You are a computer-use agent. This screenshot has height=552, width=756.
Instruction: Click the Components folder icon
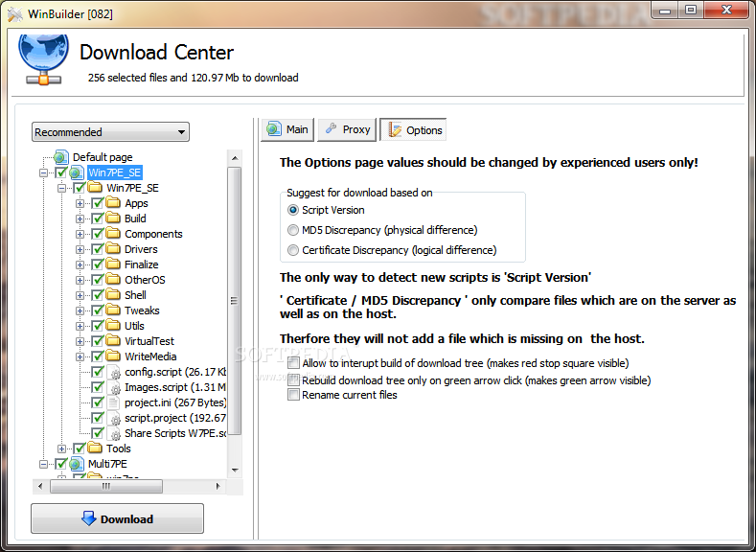point(113,233)
